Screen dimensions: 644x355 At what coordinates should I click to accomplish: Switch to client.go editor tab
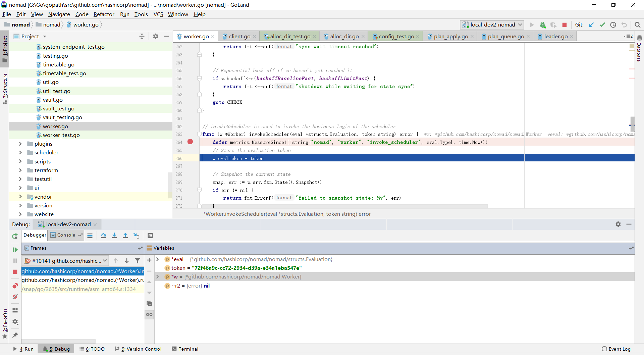coord(239,36)
